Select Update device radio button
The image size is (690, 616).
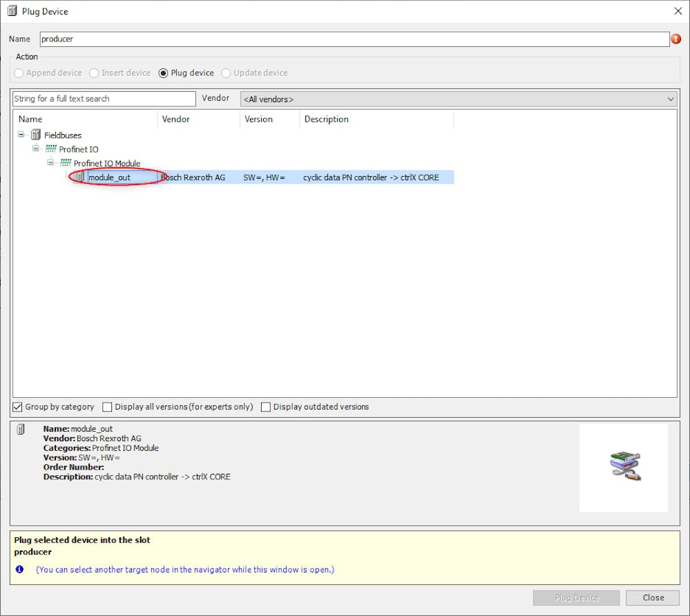coord(226,73)
